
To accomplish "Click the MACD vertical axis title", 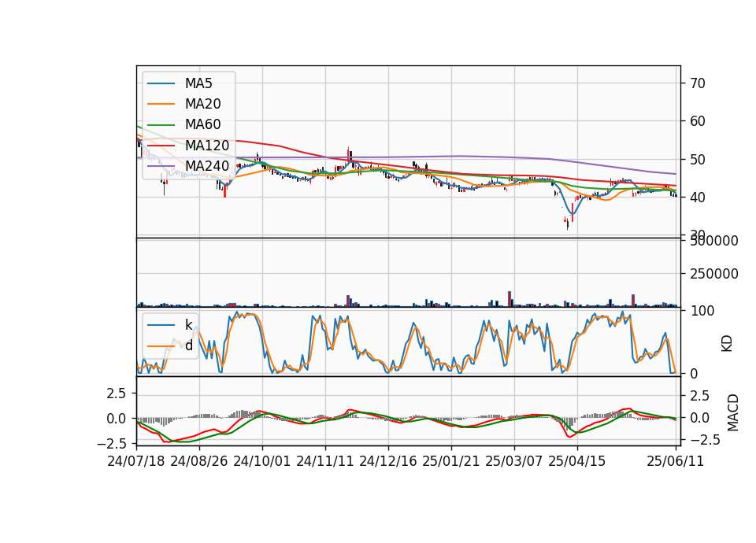I will point(733,412).
